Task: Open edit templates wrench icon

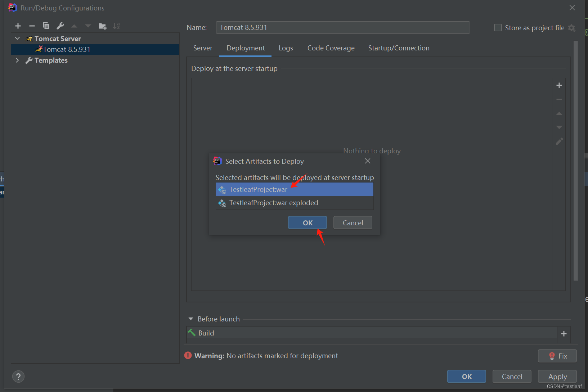Action: point(60,26)
